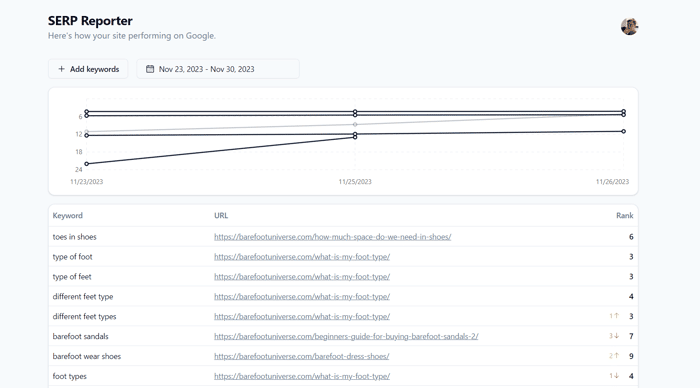The image size is (700, 388).
Task: Sort by the Rank column header
Action: tap(625, 215)
